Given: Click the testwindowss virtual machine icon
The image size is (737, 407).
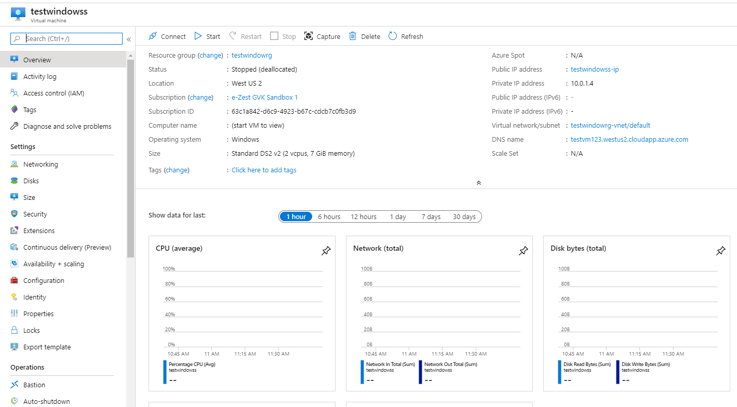Looking at the screenshot, I should pyautogui.click(x=18, y=14).
